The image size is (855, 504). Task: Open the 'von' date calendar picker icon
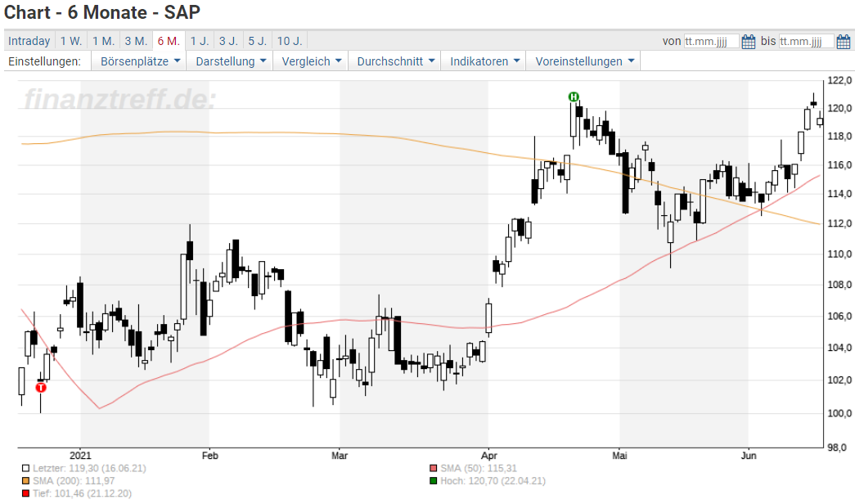pos(749,42)
